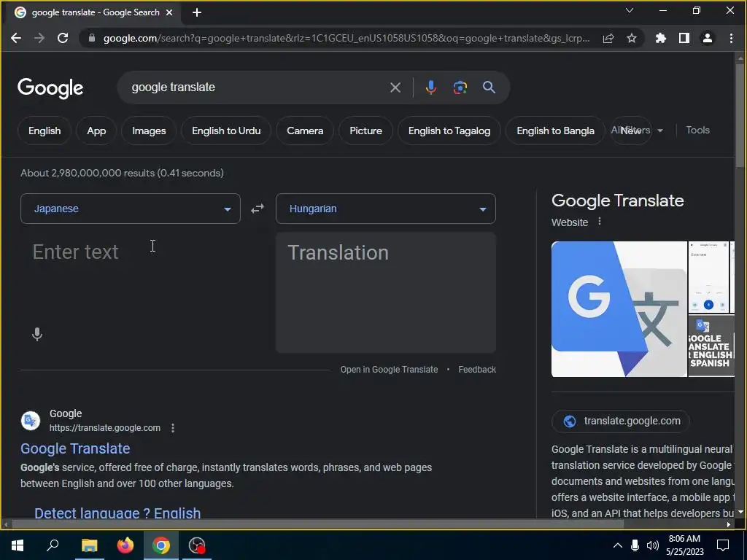747x560 pixels.
Task: Go back to the previous page
Action: pos(16,38)
